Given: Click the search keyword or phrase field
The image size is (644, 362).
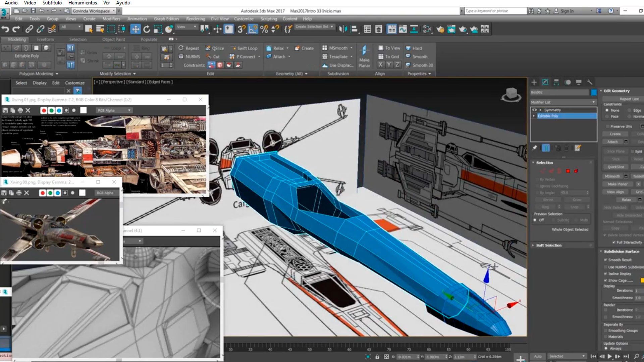Looking at the screenshot, I should [495, 11].
